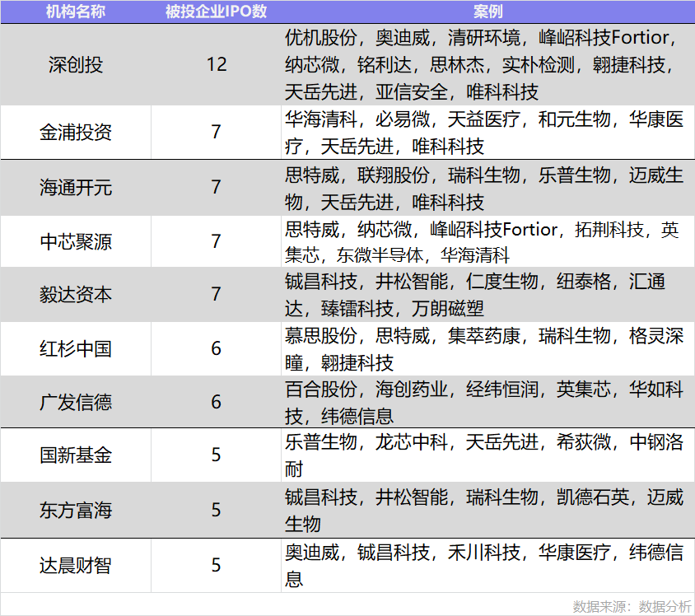The image size is (695, 616).
Task: Select the 红杉中国 institution cell
Action: 76,349
